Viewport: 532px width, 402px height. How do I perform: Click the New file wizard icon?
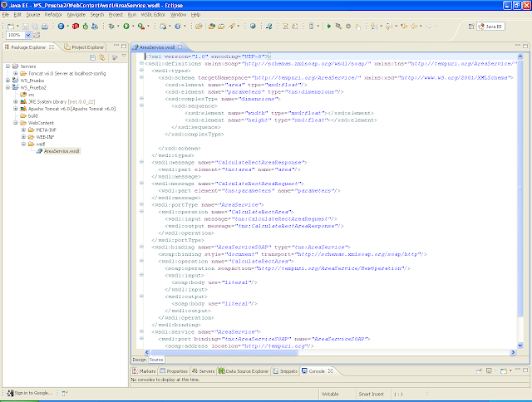pos(11,26)
